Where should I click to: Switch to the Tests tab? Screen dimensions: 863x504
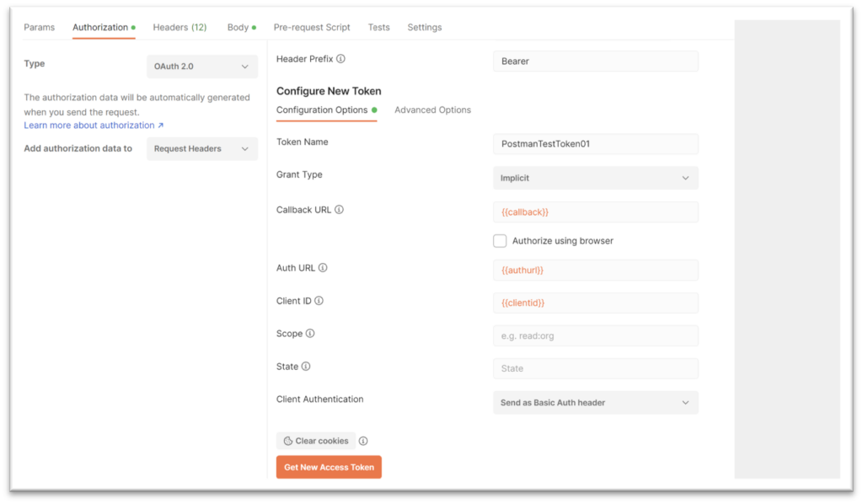point(378,27)
